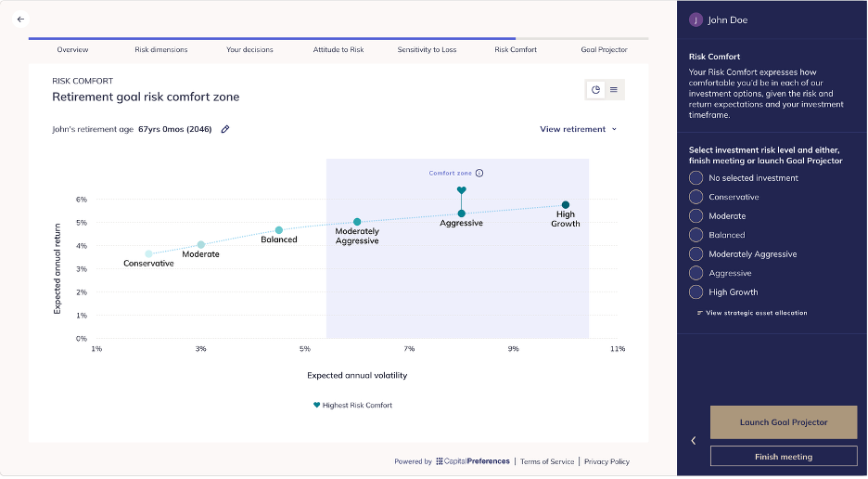The image size is (868, 479).
Task: Select High Growth radio option
Action: (x=696, y=292)
